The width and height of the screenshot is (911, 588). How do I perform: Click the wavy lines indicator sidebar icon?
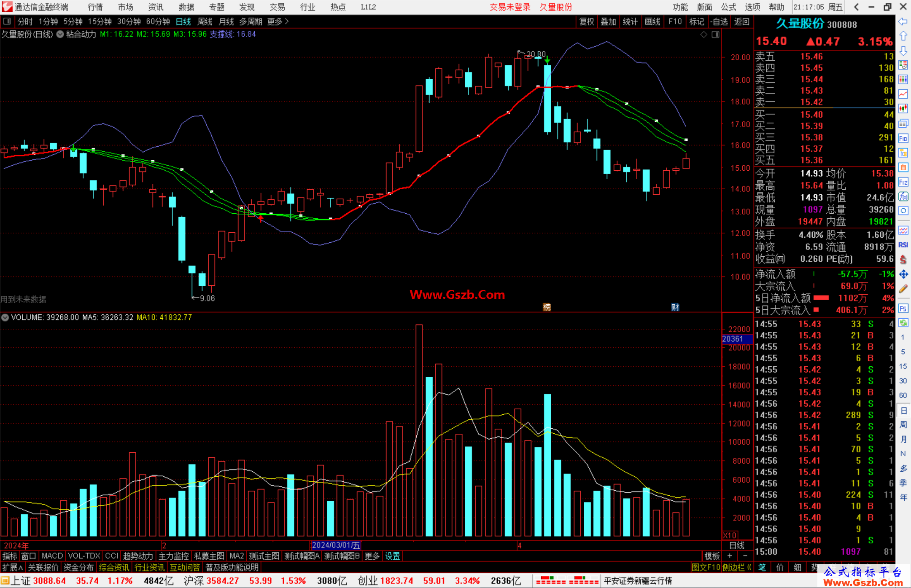coord(903,230)
